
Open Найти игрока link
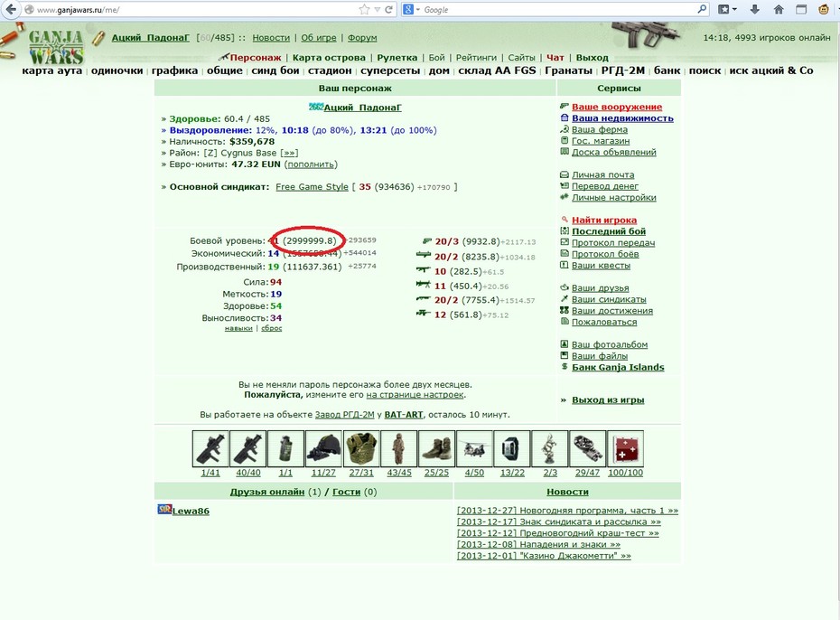point(604,220)
